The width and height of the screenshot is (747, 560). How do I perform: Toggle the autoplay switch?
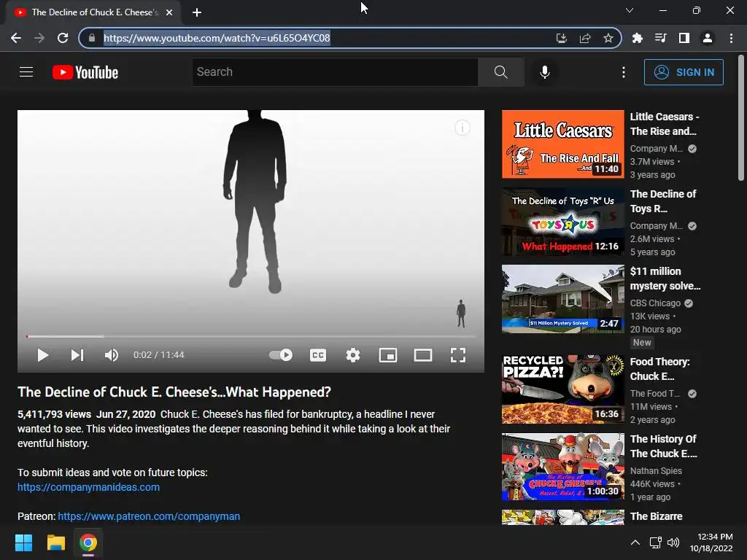(281, 355)
